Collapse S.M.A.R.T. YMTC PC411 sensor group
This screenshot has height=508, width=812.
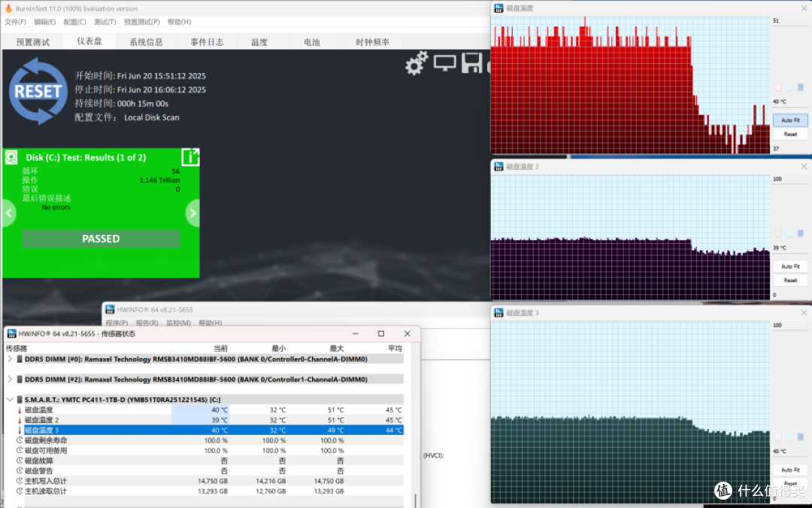click(x=10, y=399)
